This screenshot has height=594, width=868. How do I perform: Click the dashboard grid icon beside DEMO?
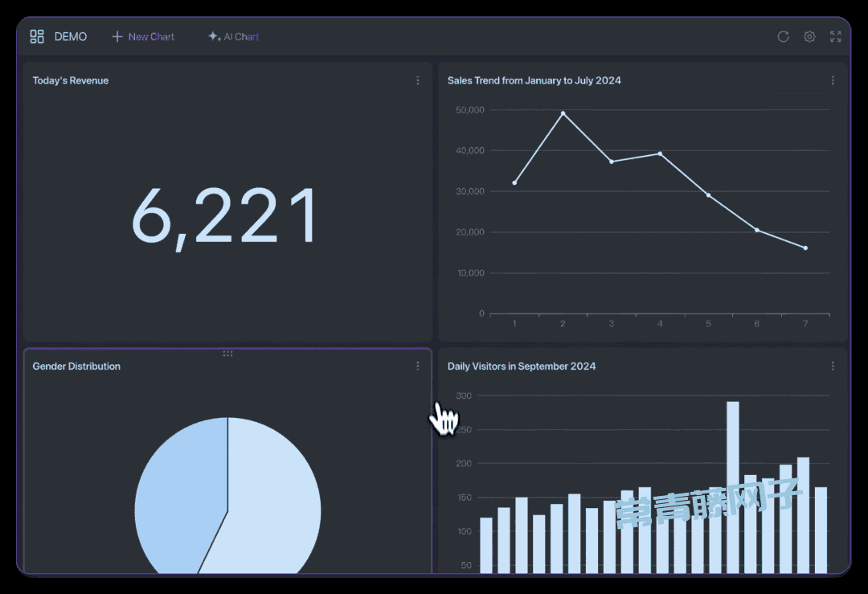pyautogui.click(x=37, y=36)
